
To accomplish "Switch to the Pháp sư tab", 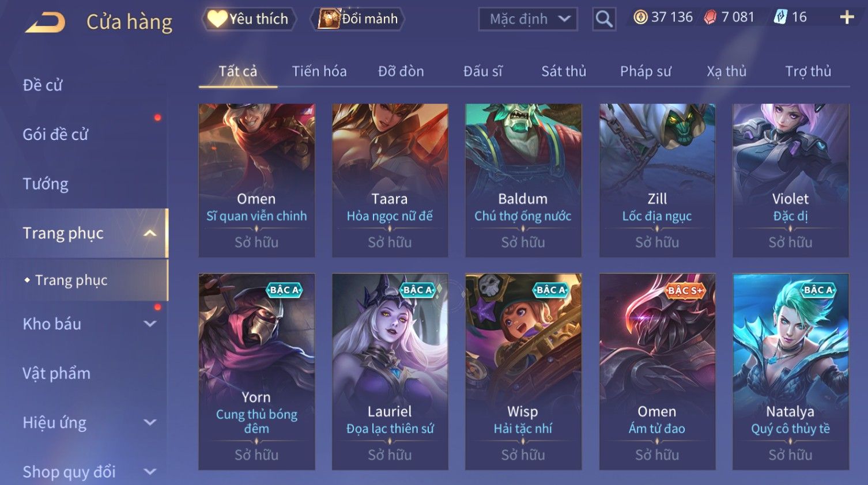I will pos(646,71).
